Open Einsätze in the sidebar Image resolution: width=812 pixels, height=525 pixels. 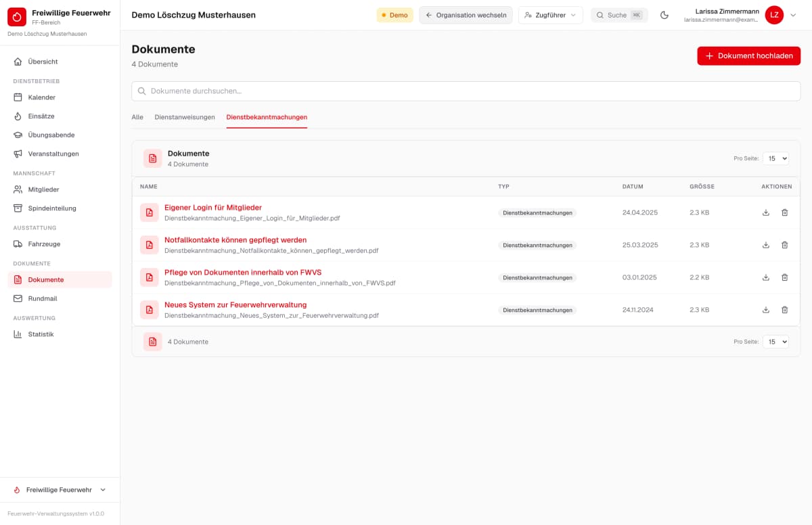point(60,116)
